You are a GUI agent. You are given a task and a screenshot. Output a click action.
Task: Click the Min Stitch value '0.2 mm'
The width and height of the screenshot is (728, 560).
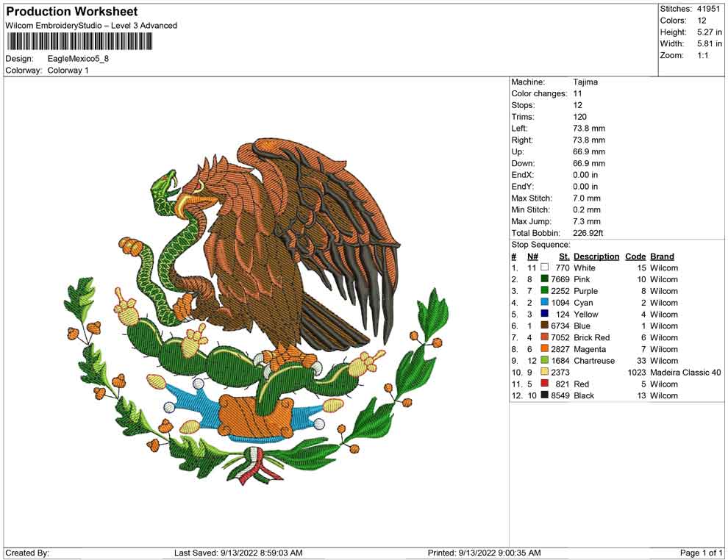point(586,209)
